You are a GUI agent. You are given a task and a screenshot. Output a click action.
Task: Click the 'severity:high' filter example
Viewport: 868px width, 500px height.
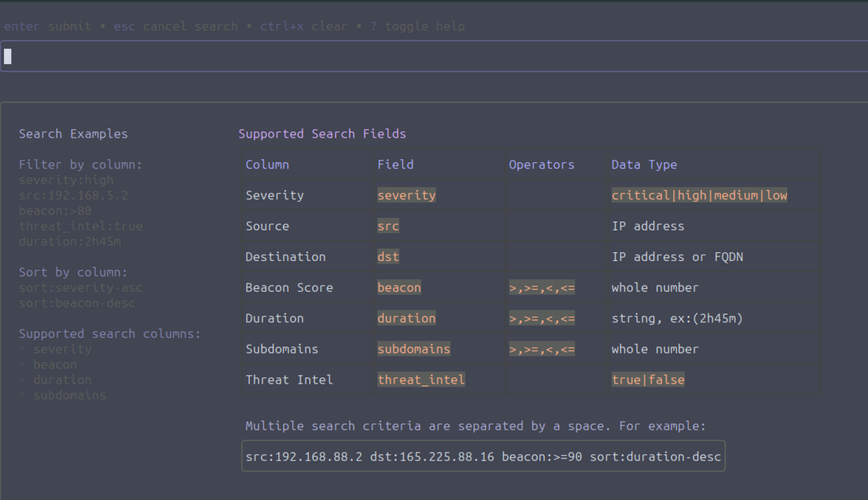[66, 180]
